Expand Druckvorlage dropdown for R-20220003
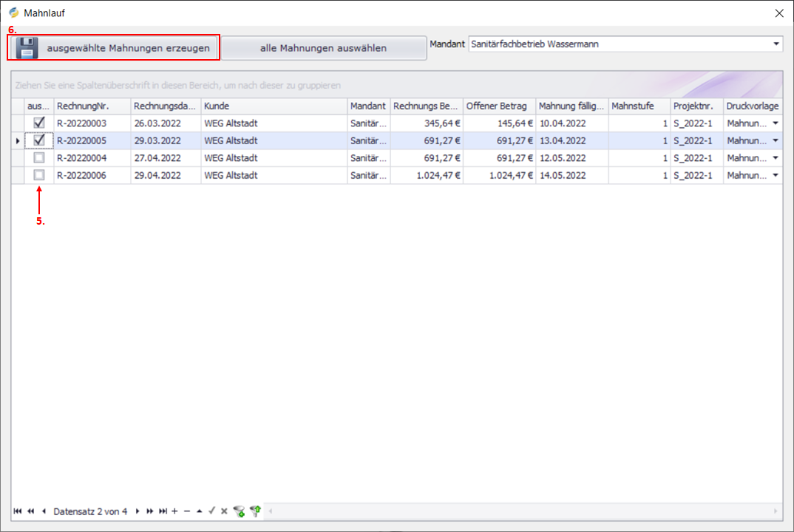This screenshot has height=532, width=794. click(776, 123)
